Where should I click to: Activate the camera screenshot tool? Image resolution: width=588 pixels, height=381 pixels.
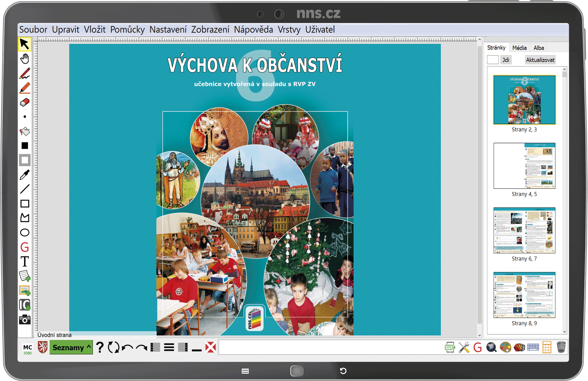tap(25, 320)
